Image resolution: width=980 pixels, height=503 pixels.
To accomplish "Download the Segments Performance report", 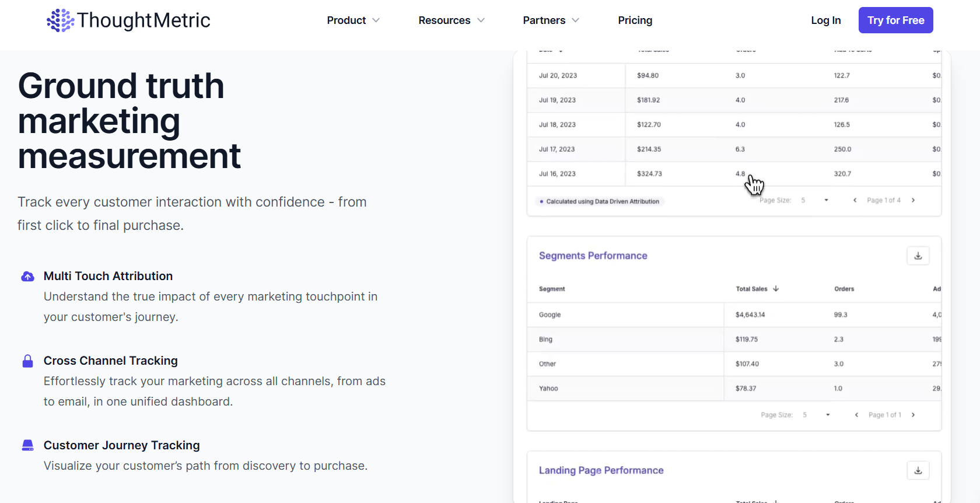I will point(918,256).
